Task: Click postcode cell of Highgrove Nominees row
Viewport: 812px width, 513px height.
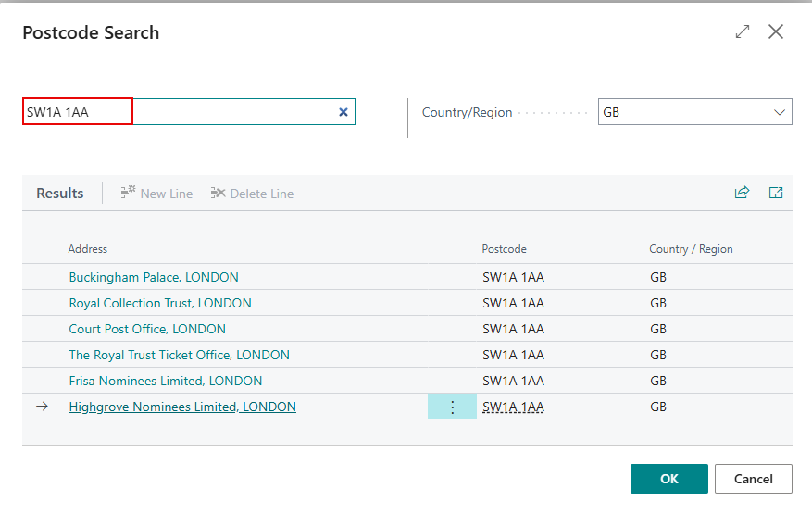Action: [x=513, y=407]
